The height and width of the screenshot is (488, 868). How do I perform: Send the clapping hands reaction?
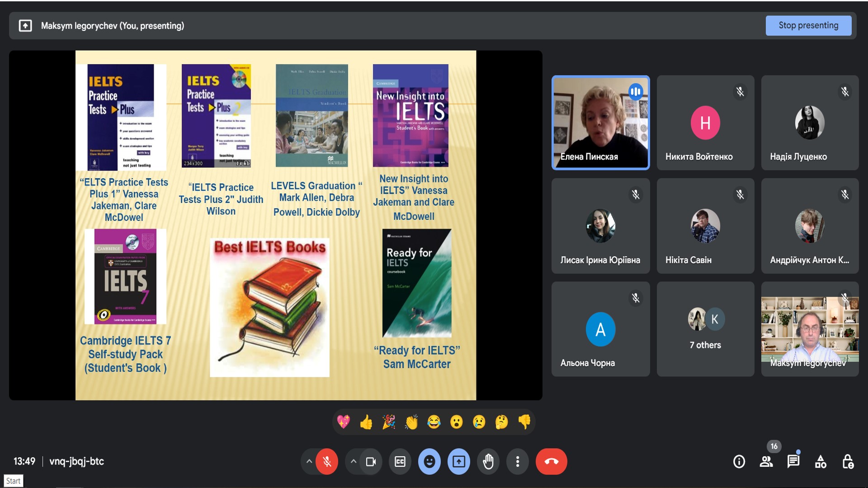pos(411,422)
